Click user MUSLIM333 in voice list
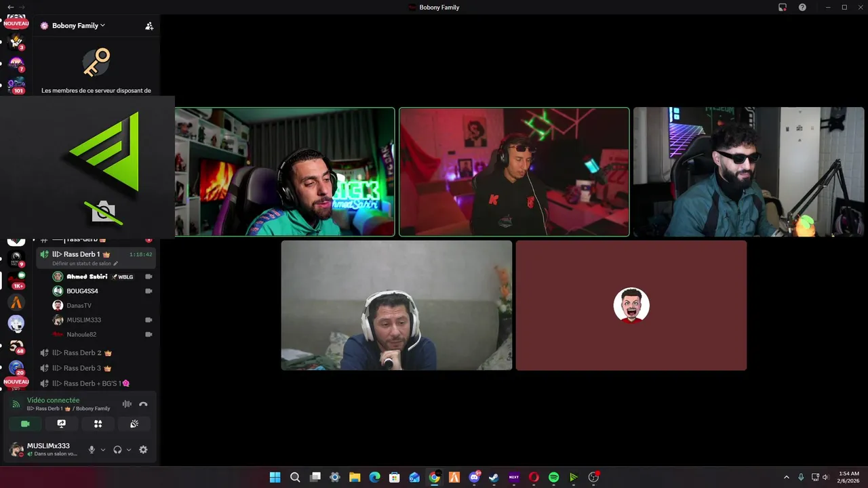Image resolution: width=868 pixels, height=488 pixels. click(x=83, y=320)
